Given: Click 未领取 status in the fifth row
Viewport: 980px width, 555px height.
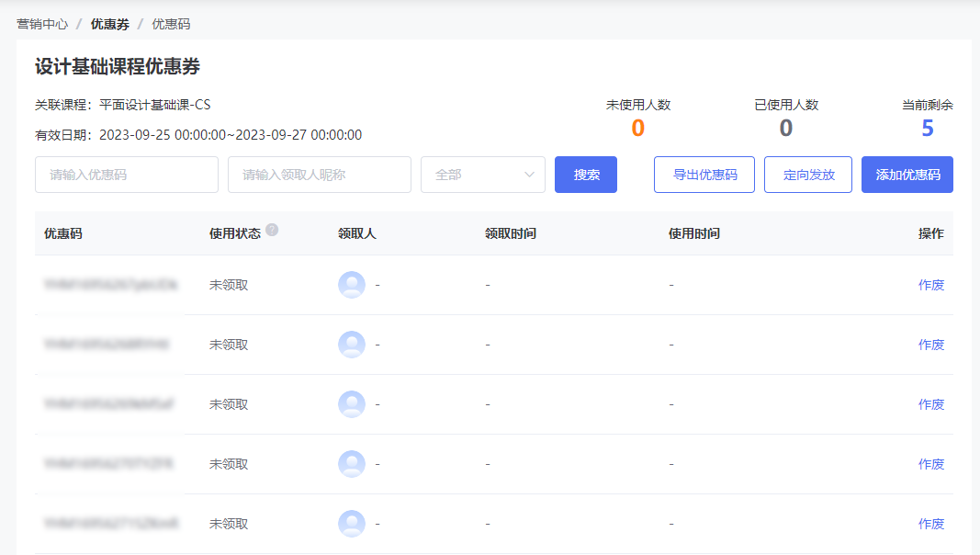Looking at the screenshot, I should 229,524.
